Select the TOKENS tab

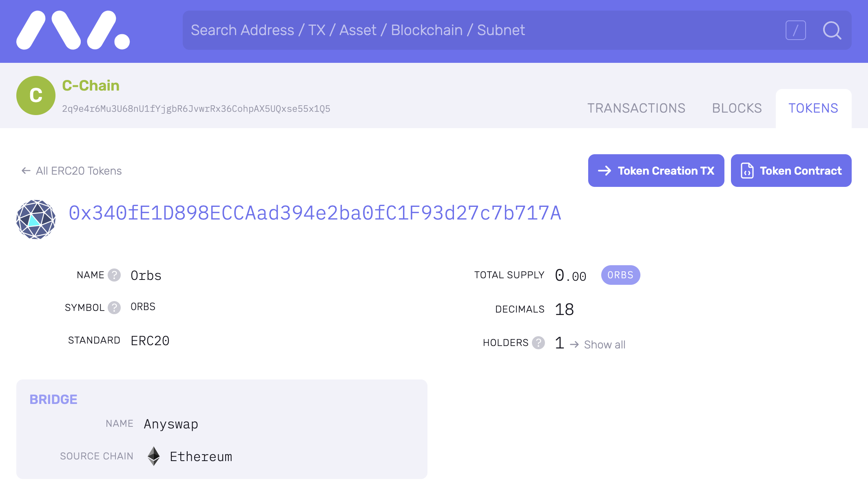(x=813, y=109)
